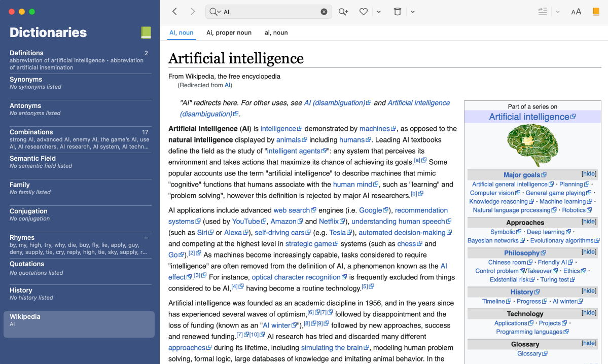Click the magnifier-plus search icon
Viewport: 608px width, 364px height.
343,12
